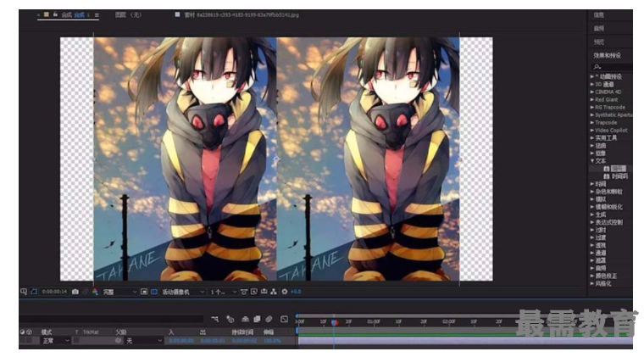Toggle the motion blur icon in timeline
This screenshot has width=644, height=357.
pos(269,319)
